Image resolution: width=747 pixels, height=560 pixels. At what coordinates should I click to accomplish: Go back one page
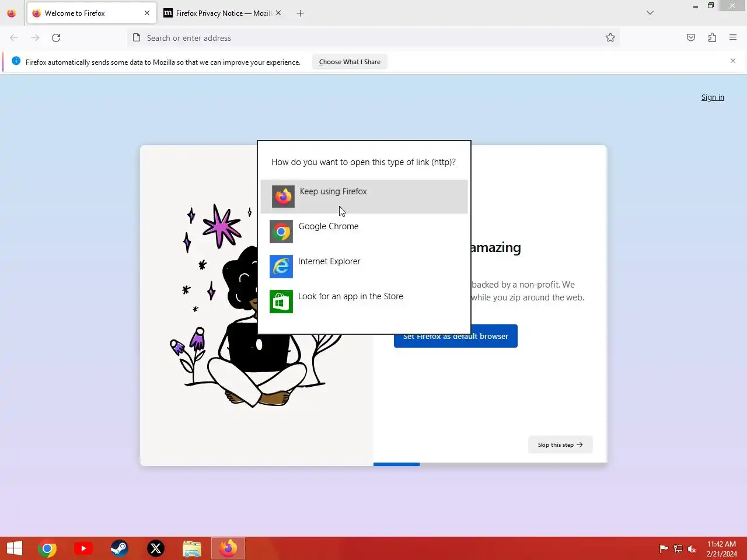14,38
